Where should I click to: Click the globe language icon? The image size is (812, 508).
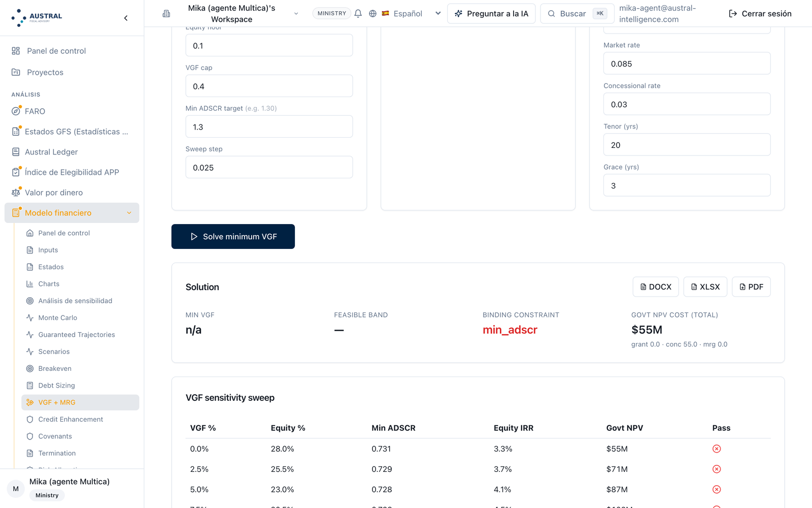373,14
